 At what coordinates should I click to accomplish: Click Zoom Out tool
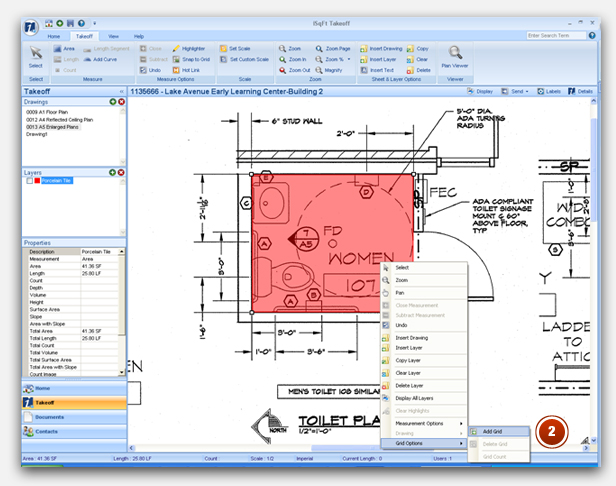[x=295, y=70]
